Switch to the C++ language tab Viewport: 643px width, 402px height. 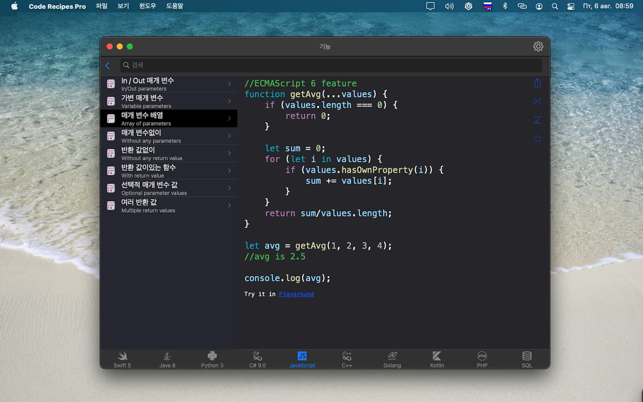coord(347,359)
